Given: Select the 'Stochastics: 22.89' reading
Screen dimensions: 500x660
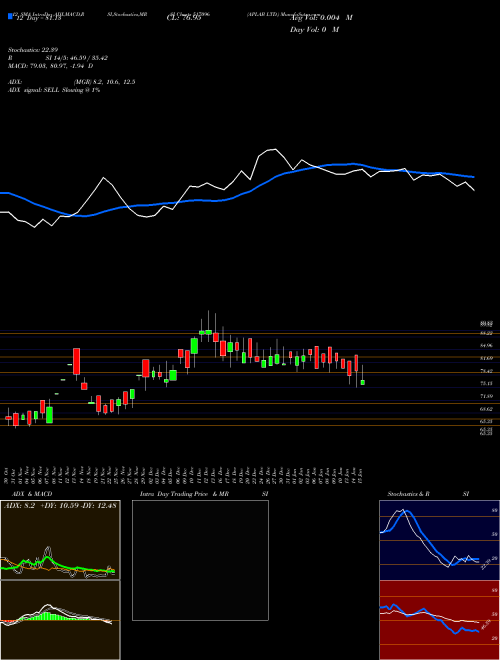Looking at the screenshot, I should point(33,50).
